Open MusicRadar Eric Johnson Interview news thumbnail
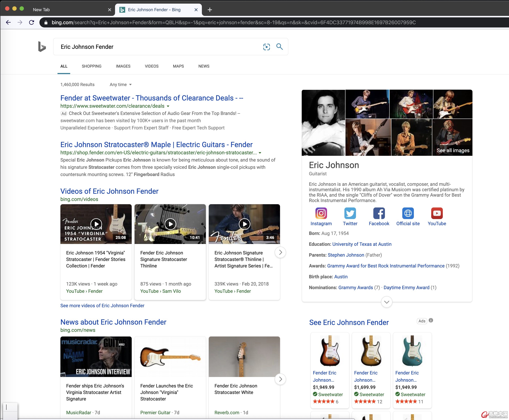The image size is (509, 420). pos(96,357)
